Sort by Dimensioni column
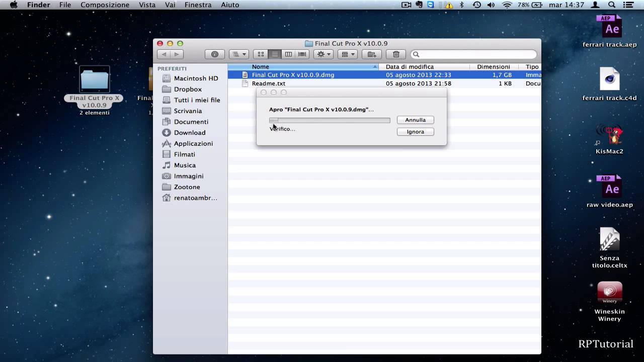This screenshot has width=644, height=362. pyautogui.click(x=493, y=67)
